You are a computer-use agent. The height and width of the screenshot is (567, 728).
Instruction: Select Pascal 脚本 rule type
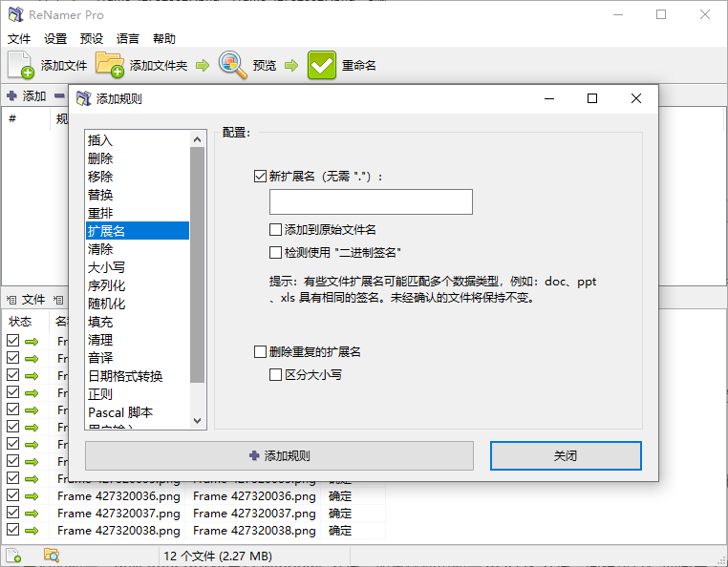[138, 412]
